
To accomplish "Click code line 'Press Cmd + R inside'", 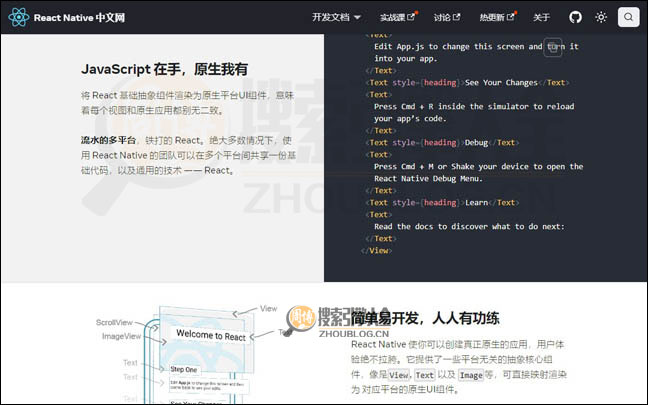I will [x=474, y=107].
